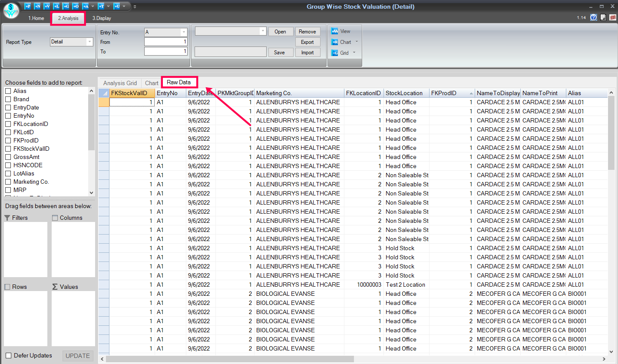
Task: Open Customize Quick Access Toolbar arrow
Action: click(135, 7)
